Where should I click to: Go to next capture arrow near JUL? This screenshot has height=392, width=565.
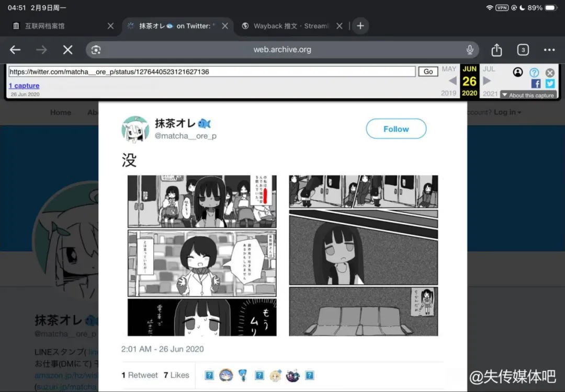[x=487, y=80]
